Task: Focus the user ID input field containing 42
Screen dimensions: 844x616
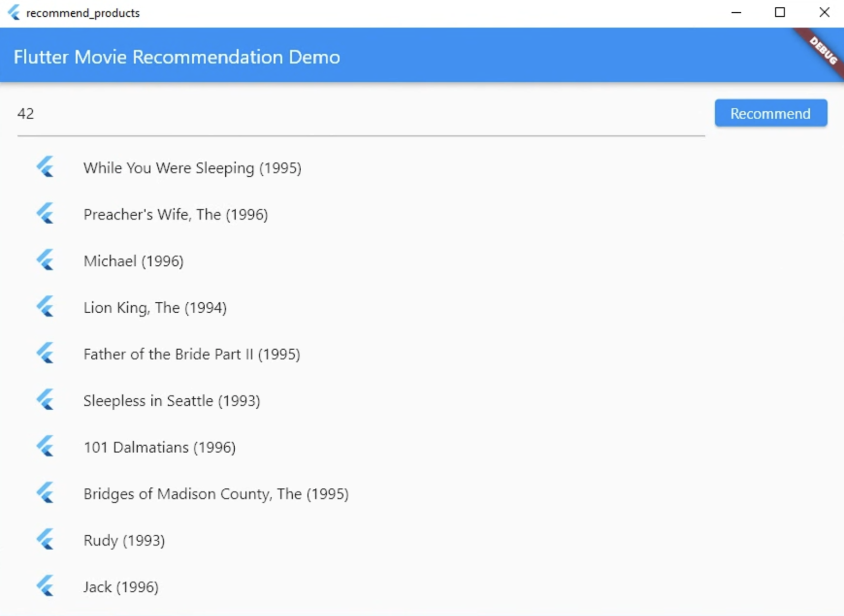Action: click(x=360, y=114)
